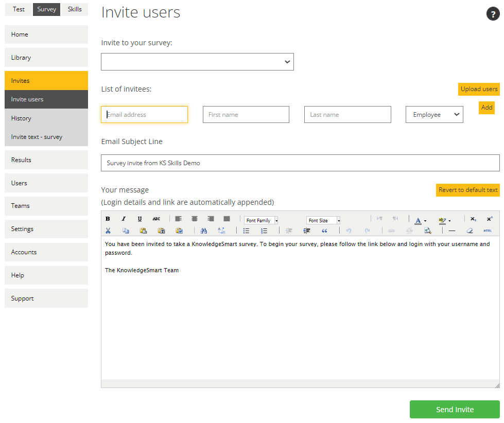Apply superscript formatting

click(490, 219)
